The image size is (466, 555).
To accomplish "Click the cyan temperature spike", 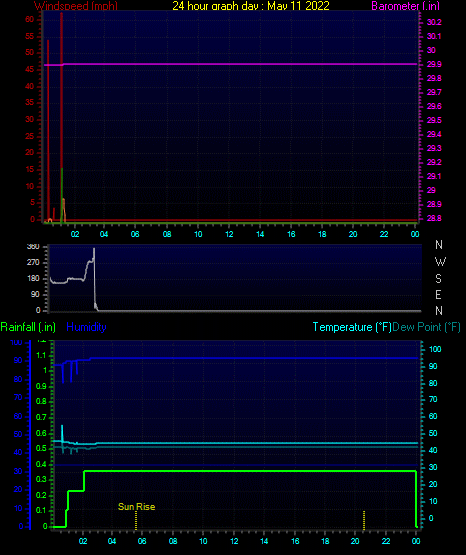I will click(62, 433).
